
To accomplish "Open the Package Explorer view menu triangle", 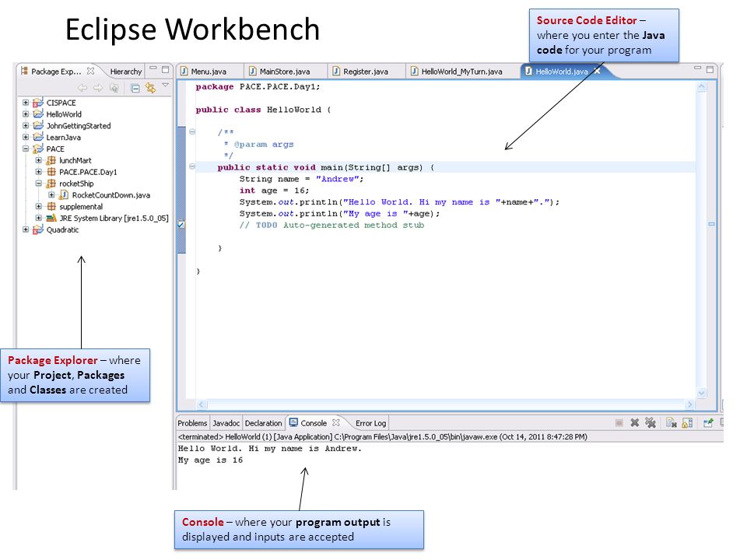I will pyautogui.click(x=165, y=86).
